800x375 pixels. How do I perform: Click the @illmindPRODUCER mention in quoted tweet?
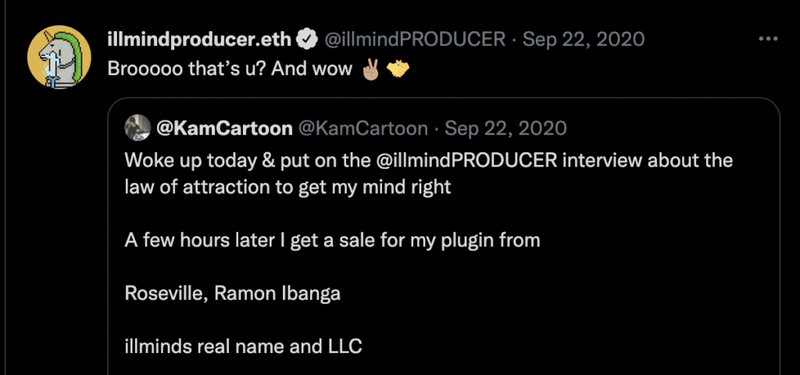tap(467, 160)
